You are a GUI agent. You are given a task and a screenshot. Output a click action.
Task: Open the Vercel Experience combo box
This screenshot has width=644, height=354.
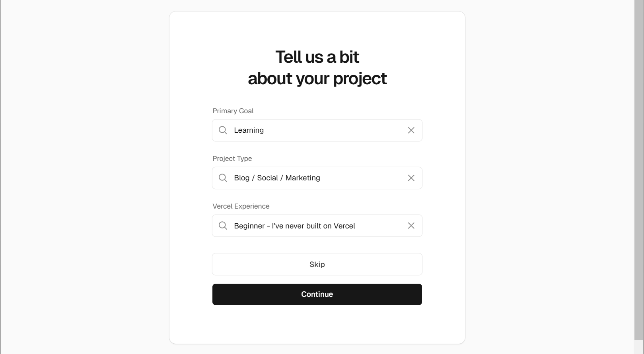(x=378, y=226)
